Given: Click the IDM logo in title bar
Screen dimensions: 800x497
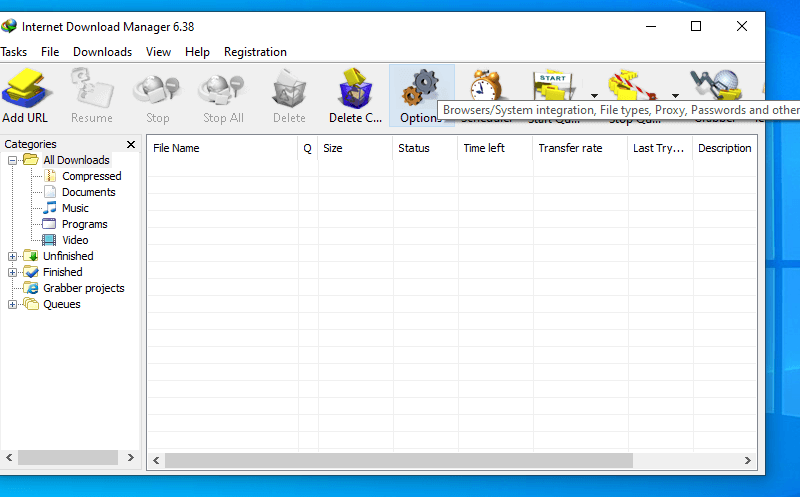Looking at the screenshot, I should click(9, 26).
